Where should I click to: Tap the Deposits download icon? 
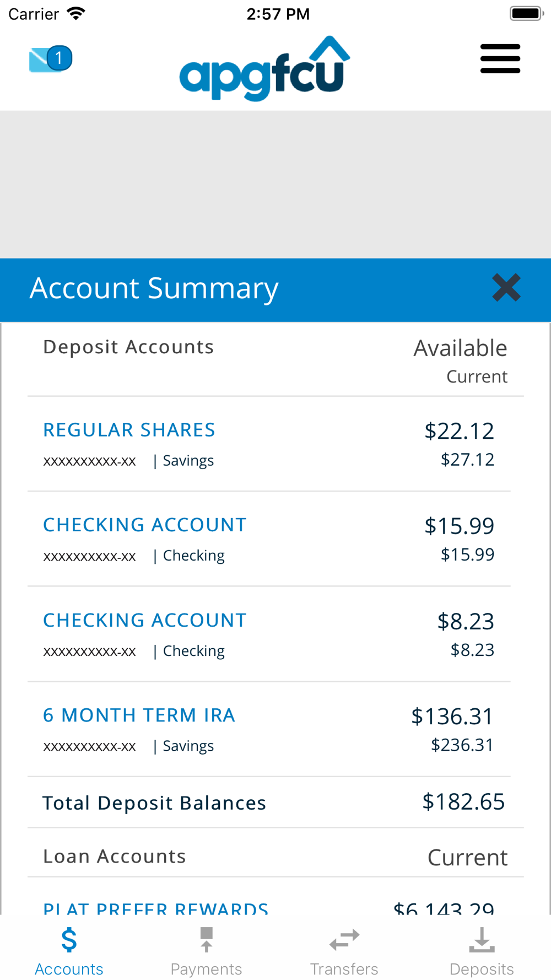[482, 940]
